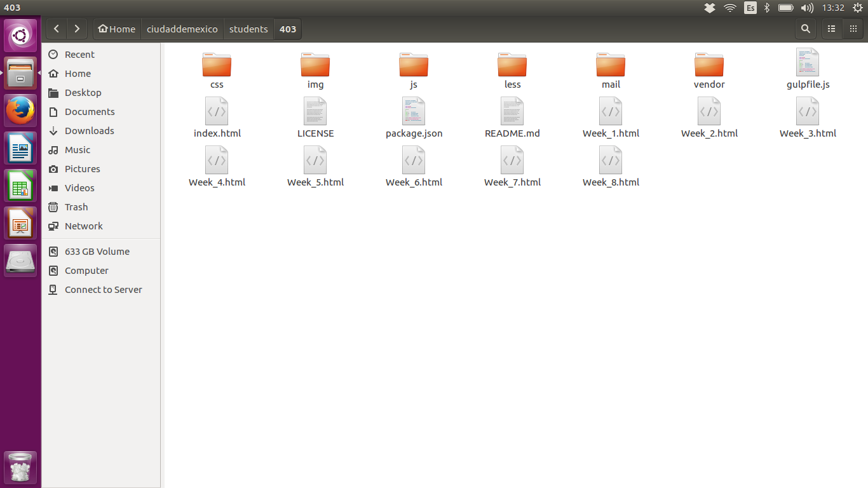Viewport: 868px width, 488px height.
Task: Open the Es keyboard layout indicator
Action: pos(750,8)
